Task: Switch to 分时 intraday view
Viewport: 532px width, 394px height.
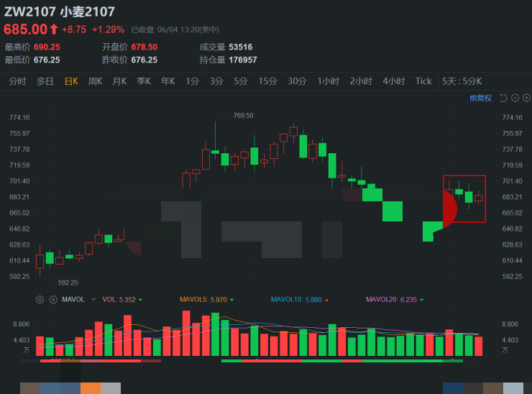Action: (17, 81)
